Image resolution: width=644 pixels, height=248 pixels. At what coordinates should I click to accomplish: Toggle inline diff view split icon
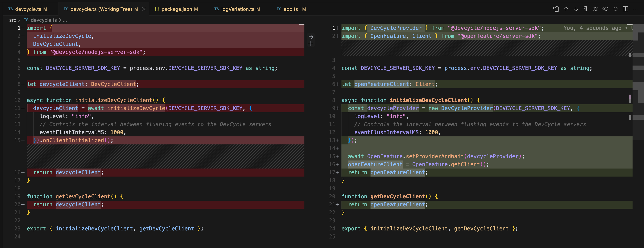[x=625, y=9]
